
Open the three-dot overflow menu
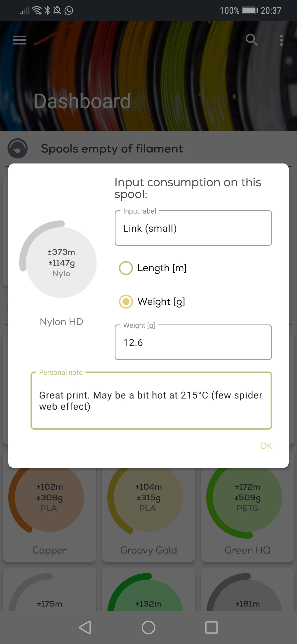click(281, 40)
